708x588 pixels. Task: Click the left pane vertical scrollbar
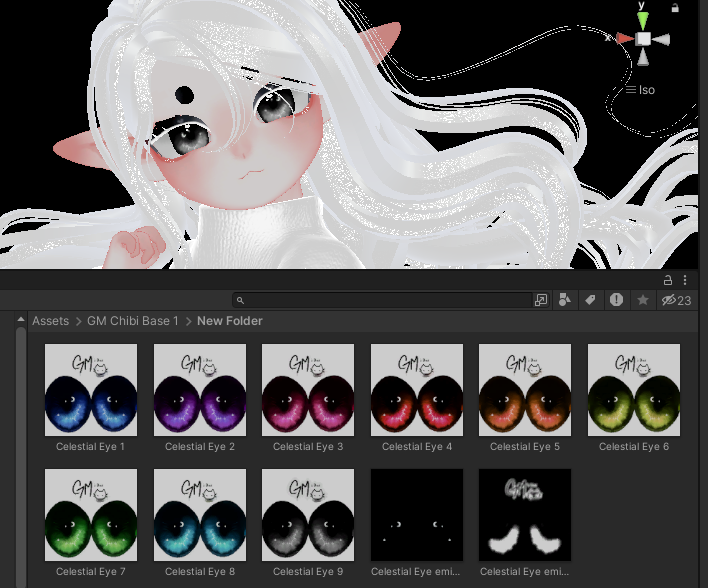point(21,456)
